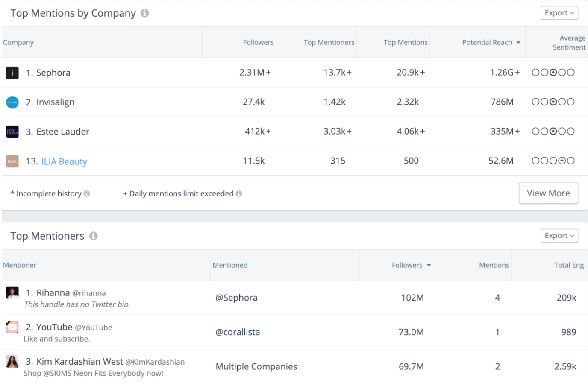Click the Incomplete history info icon
The height and width of the screenshot is (386, 588).
(87, 193)
